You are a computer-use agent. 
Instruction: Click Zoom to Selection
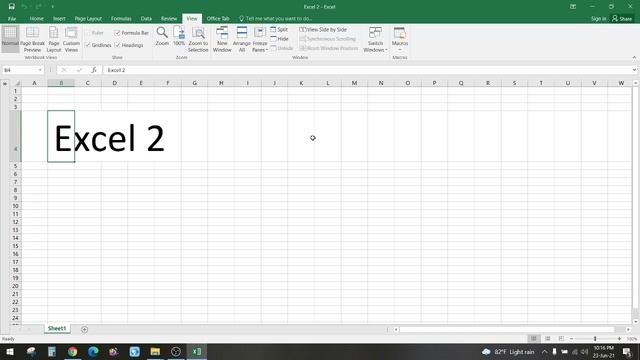click(x=198, y=39)
